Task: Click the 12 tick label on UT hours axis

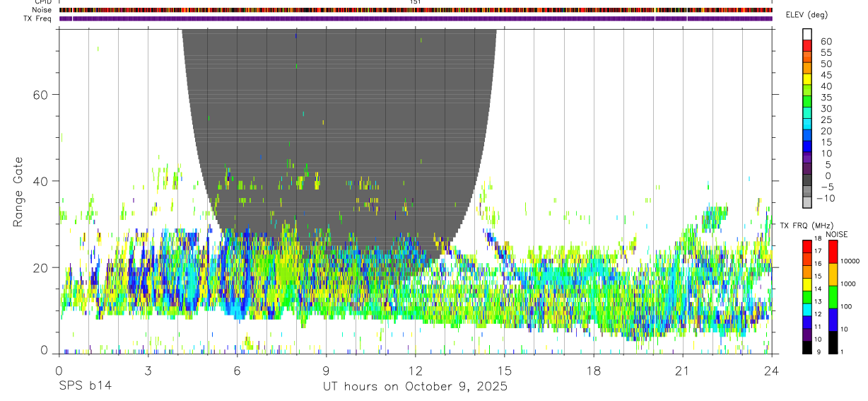Action: point(415,371)
